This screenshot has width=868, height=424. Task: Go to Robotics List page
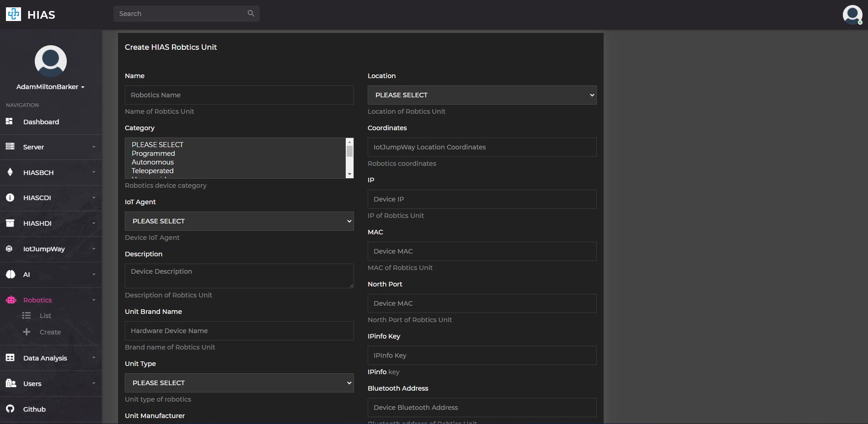coord(45,316)
